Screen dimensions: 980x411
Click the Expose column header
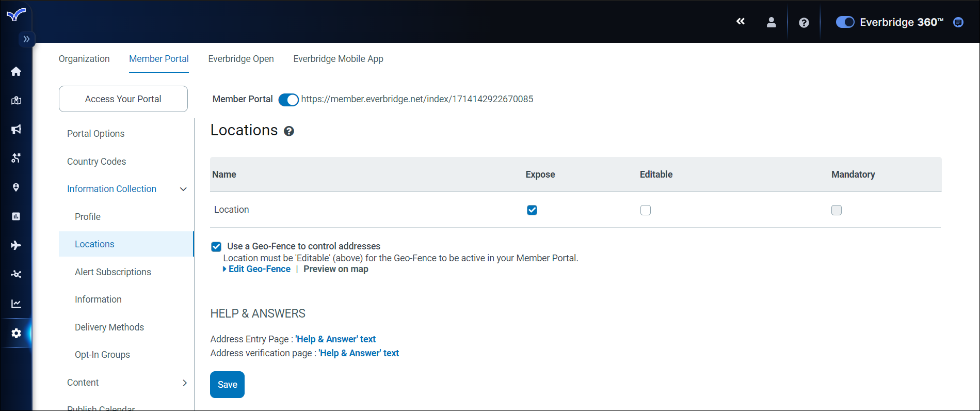[x=540, y=175]
